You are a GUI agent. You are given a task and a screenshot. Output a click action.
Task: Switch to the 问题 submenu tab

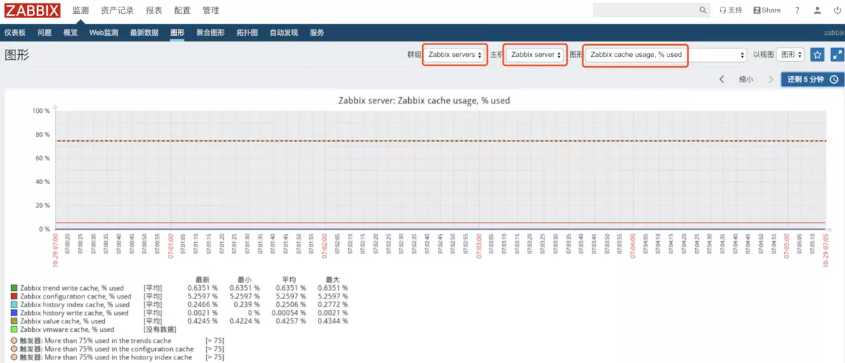pyautogui.click(x=45, y=32)
